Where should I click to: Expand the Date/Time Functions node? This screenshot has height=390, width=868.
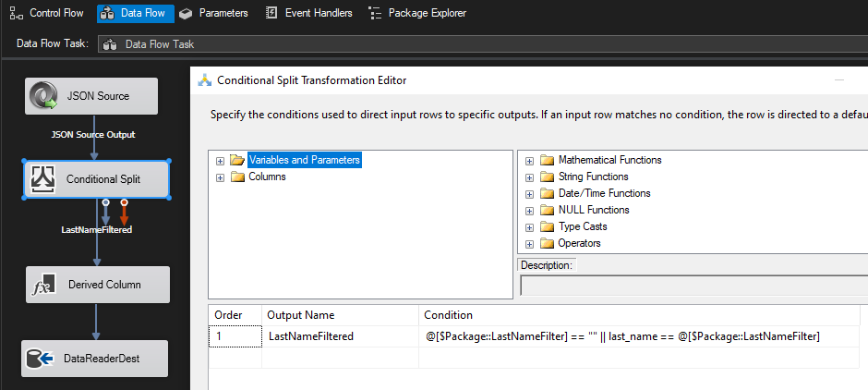[x=530, y=193]
